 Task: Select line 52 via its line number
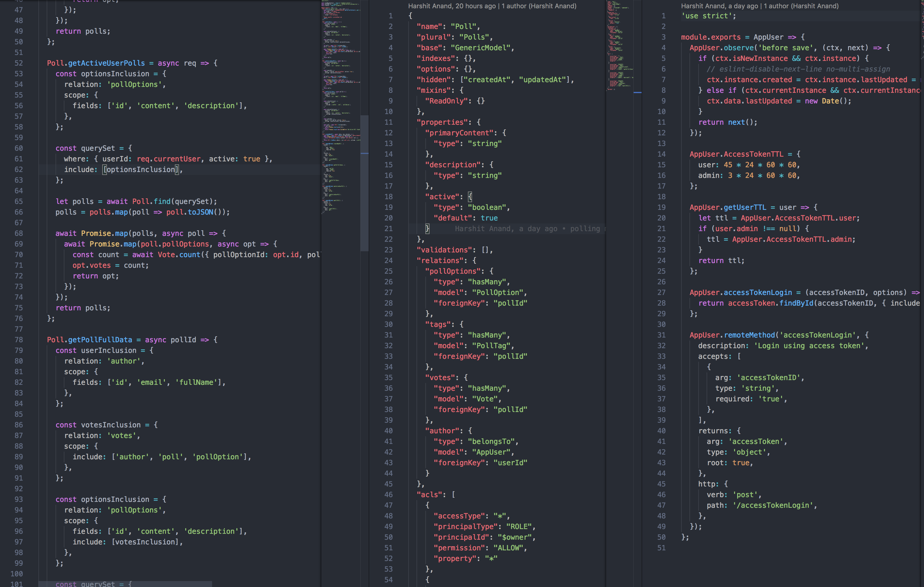tap(18, 63)
